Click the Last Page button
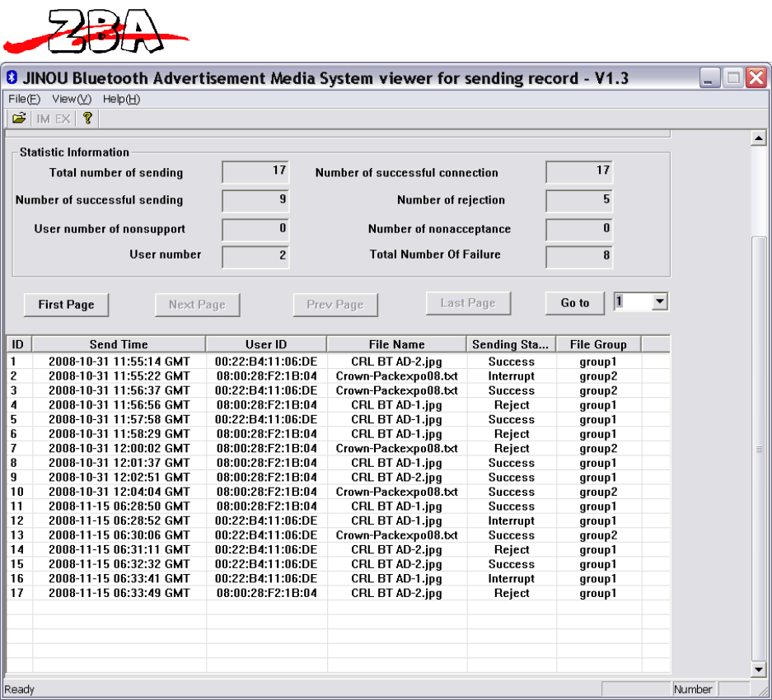Image resolution: width=772 pixels, height=700 pixels. click(x=468, y=303)
